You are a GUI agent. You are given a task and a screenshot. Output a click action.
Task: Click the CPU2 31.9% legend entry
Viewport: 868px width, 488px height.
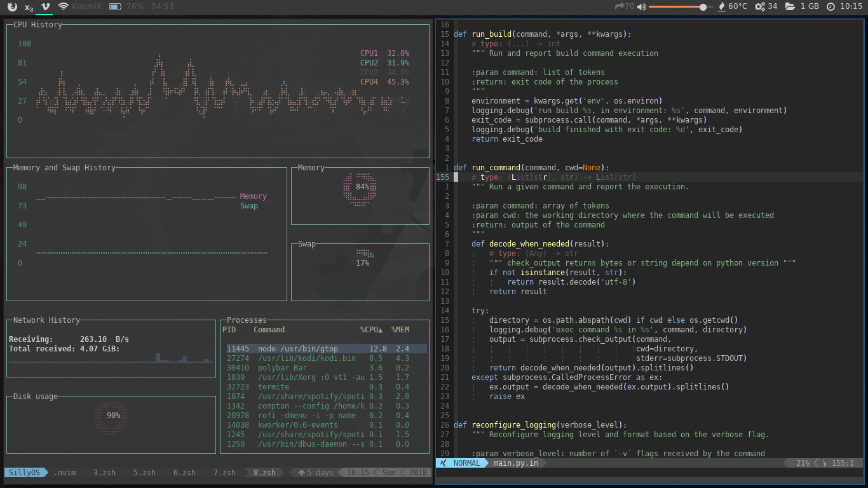pos(384,63)
